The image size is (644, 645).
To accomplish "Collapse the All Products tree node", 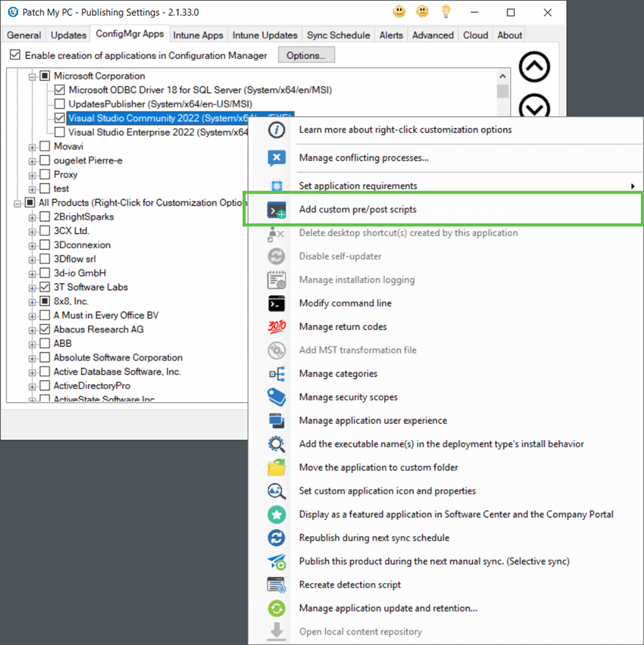I will pyautogui.click(x=17, y=203).
